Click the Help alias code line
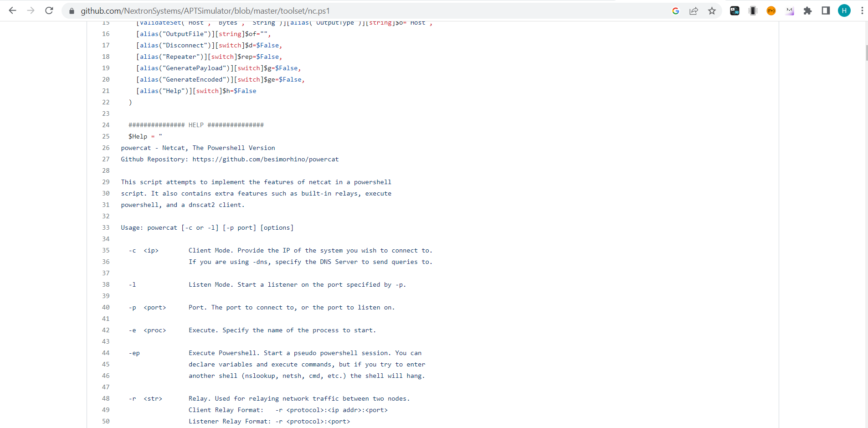 pos(196,91)
